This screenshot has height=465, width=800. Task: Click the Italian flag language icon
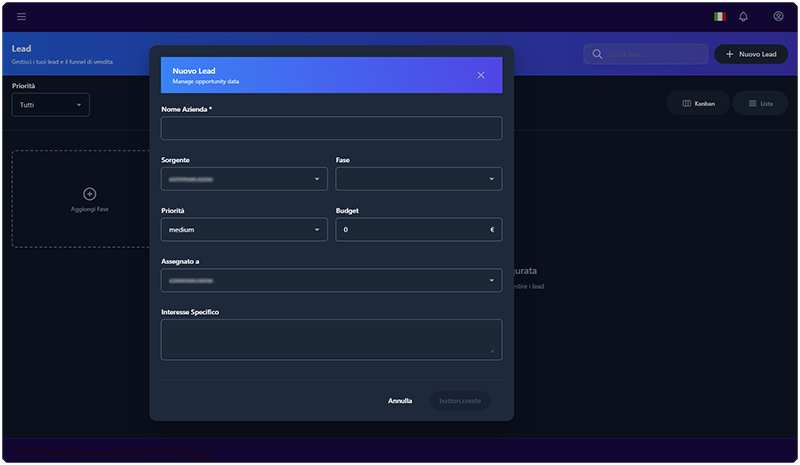pyautogui.click(x=719, y=17)
